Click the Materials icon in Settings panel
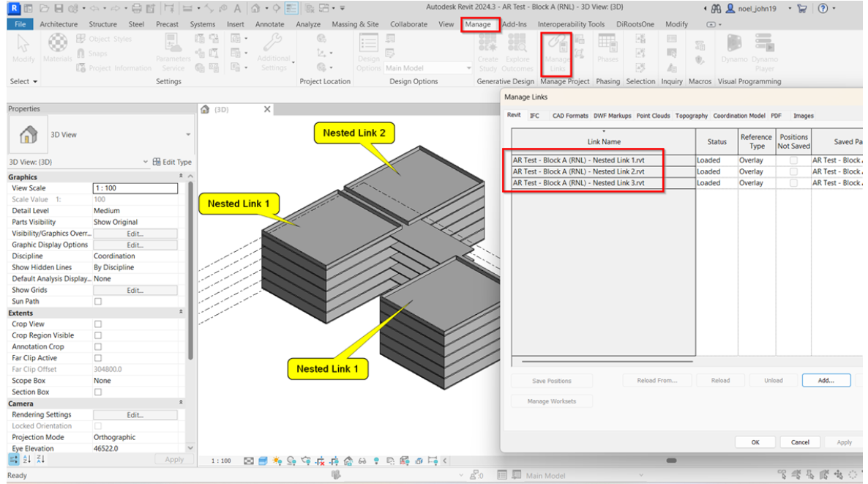This screenshot has height=484, width=868. pos(57,48)
